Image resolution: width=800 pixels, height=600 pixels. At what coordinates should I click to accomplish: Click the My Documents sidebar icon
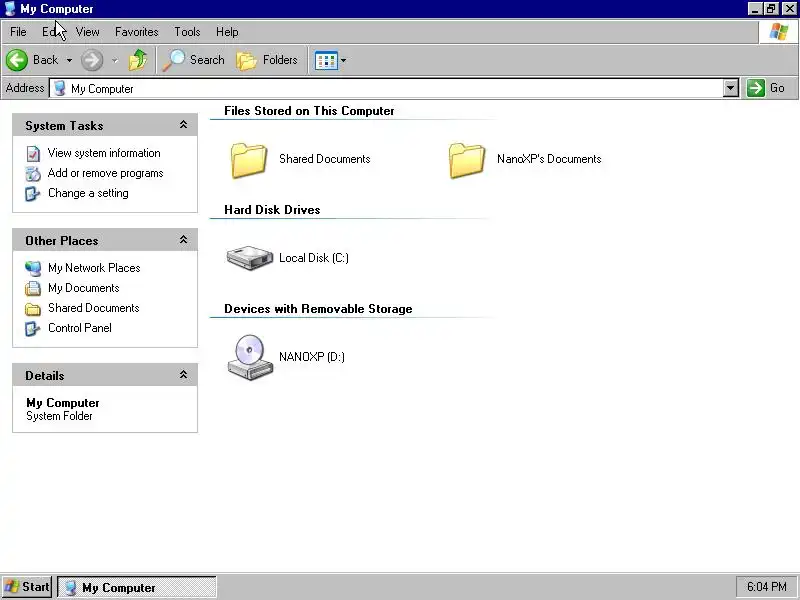33,288
